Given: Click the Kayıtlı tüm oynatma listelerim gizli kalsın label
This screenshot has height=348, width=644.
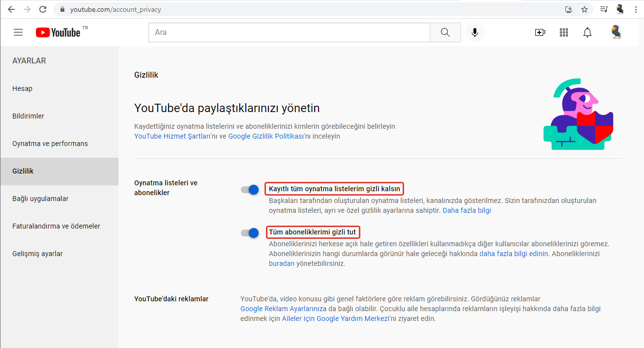Looking at the screenshot, I should 335,189.
